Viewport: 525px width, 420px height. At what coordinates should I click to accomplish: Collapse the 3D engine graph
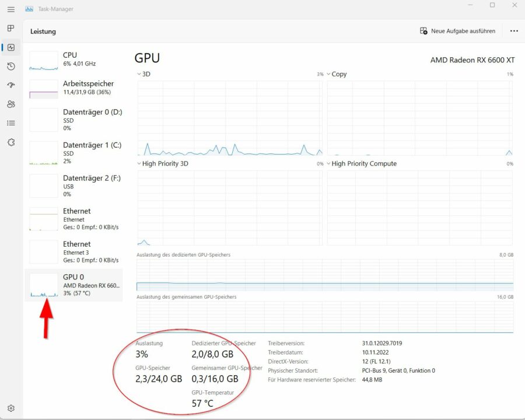point(139,74)
